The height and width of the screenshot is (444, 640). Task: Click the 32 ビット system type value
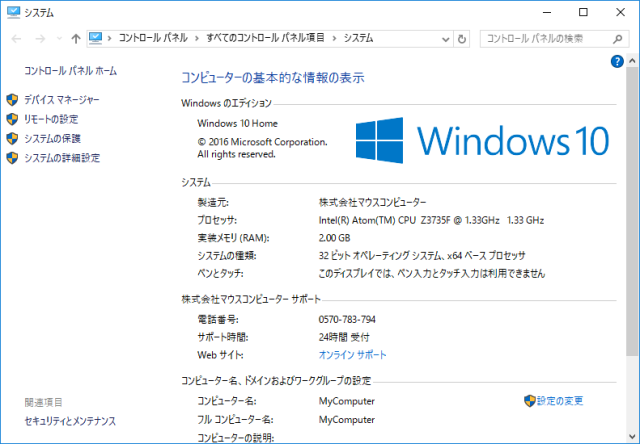[x=422, y=256]
